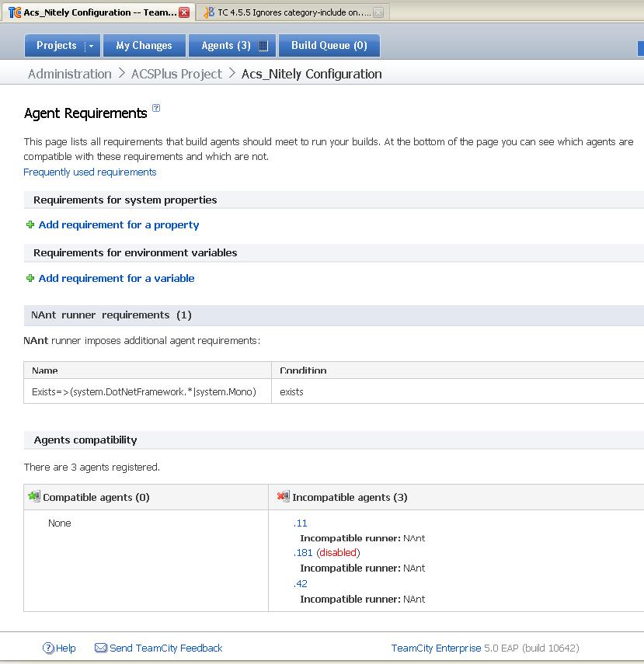The image size is (644, 664).
Task: Click the agents grid icon beside Agents (3)
Action: tap(263, 46)
